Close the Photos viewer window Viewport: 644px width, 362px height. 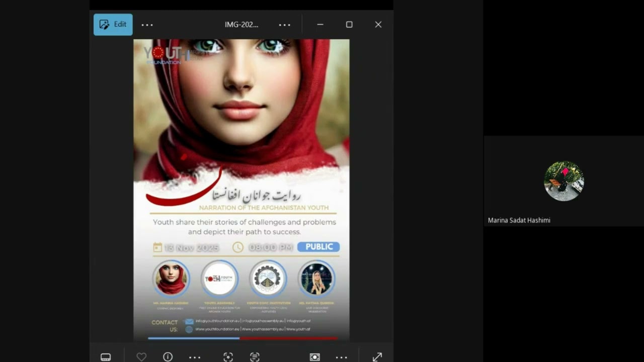[378, 25]
